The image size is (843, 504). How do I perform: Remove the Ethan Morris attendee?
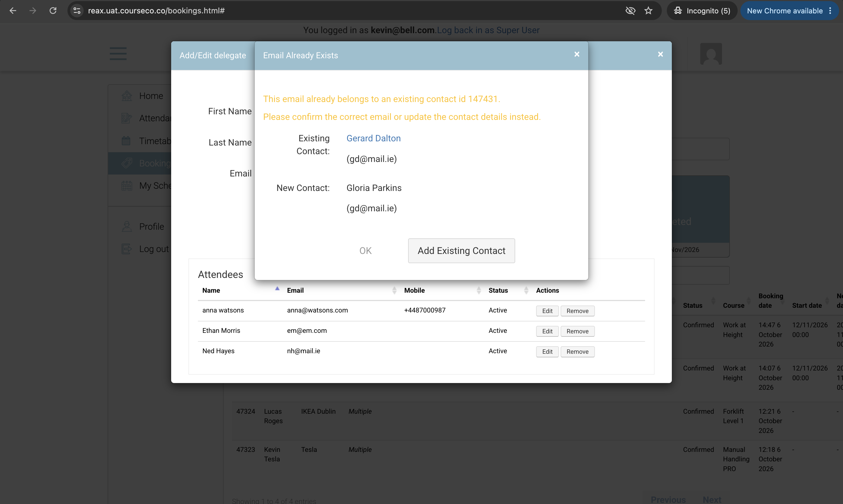pos(577,331)
